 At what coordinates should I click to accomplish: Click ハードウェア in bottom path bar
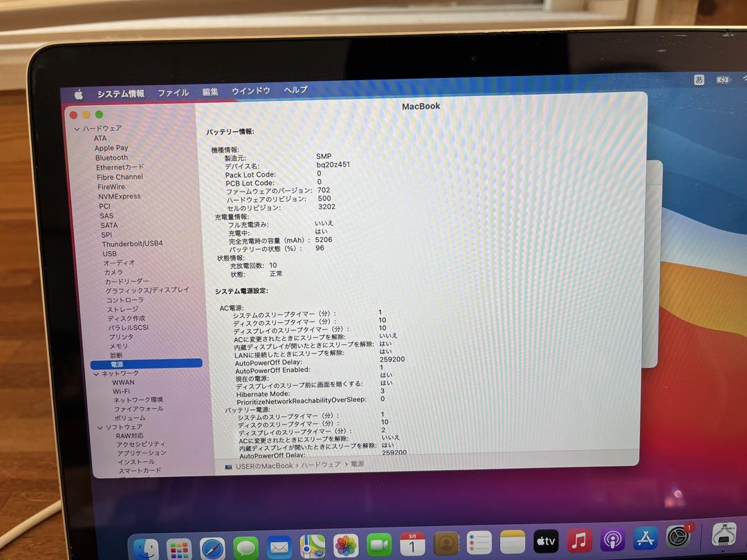coord(321,465)
